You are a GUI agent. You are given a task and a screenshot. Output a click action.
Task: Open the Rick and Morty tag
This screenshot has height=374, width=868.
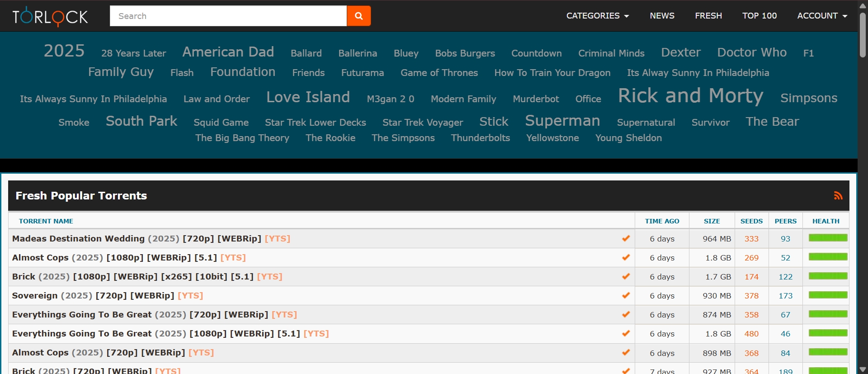(x=691, y=95)
